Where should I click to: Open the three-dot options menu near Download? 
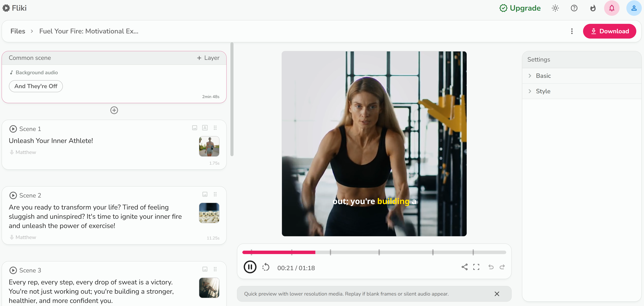click(x=572, y=31)
